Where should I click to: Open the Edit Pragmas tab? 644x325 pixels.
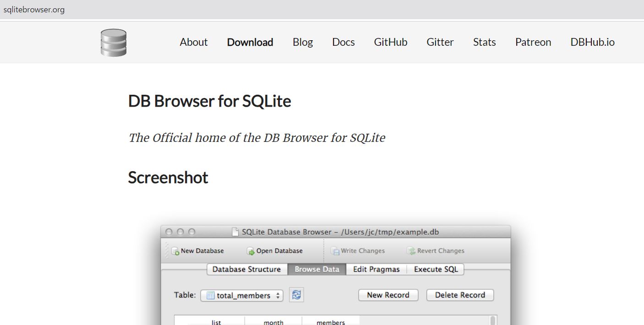click(x=376, y=269)
